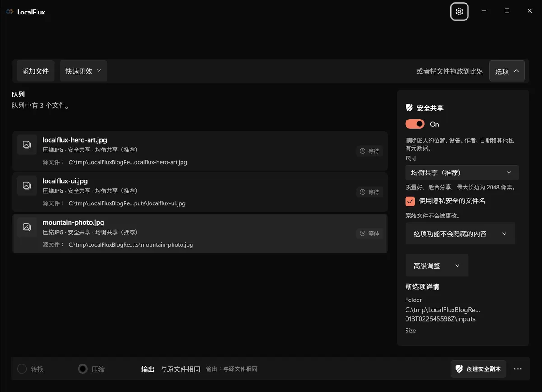The width and height of the screenshot is (542, 392).
Task: Collapse the 选项 panel toggle
Action: (x=507, y=71)
